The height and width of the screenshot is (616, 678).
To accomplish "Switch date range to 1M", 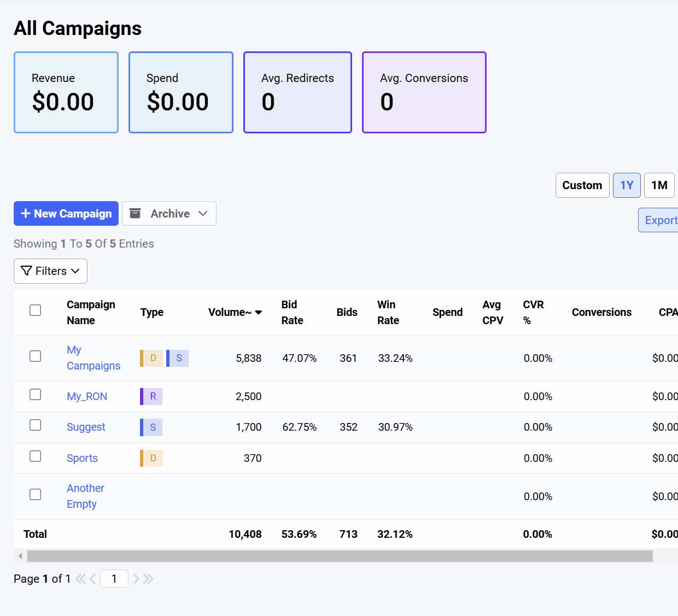I will tap(659, 185).
